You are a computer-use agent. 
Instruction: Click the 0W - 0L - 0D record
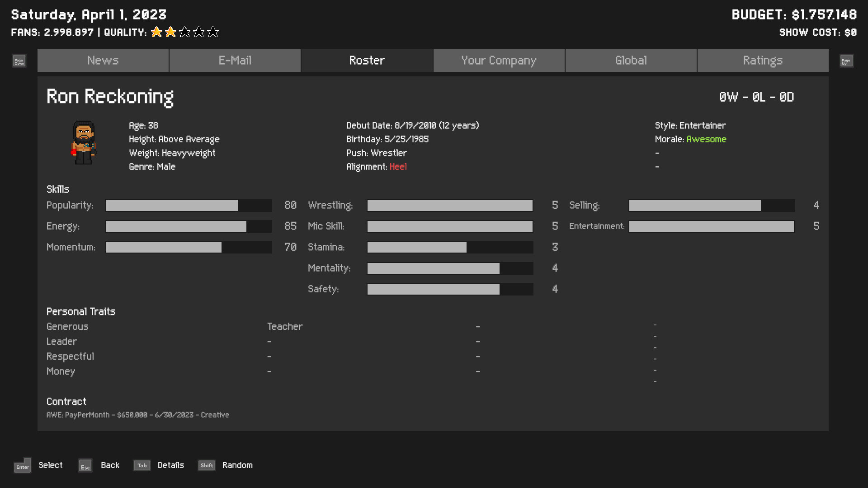(757, 97)
